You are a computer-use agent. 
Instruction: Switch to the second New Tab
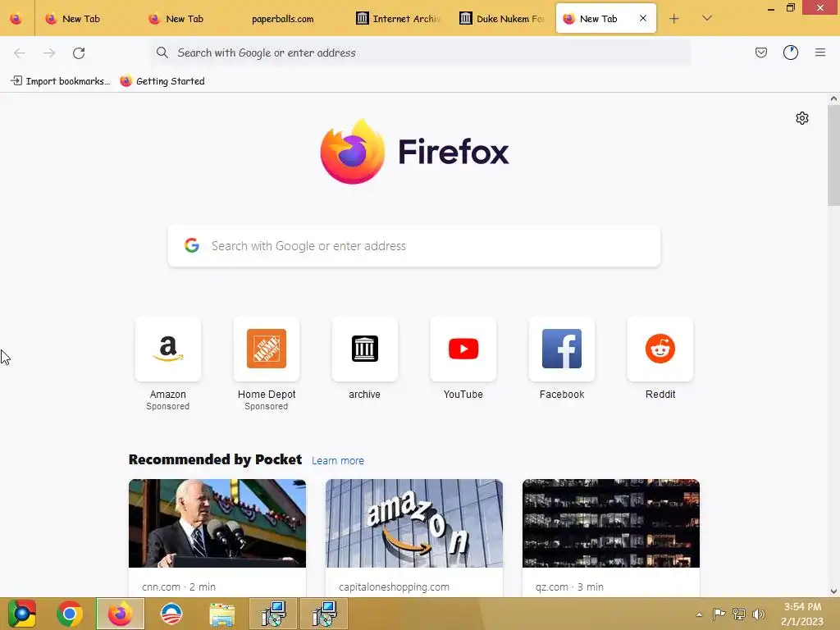click(x=185, y=19)
